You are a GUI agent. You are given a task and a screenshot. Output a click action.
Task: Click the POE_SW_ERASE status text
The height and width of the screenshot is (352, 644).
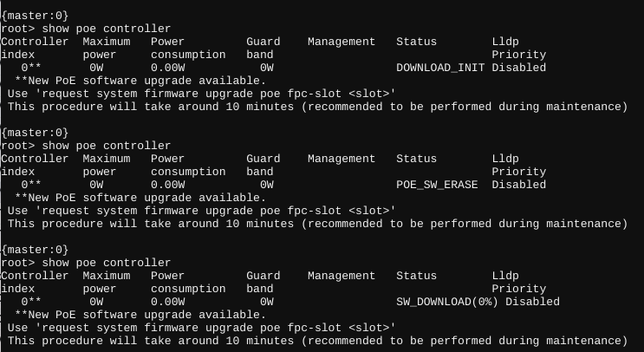(x=437, y=185)
